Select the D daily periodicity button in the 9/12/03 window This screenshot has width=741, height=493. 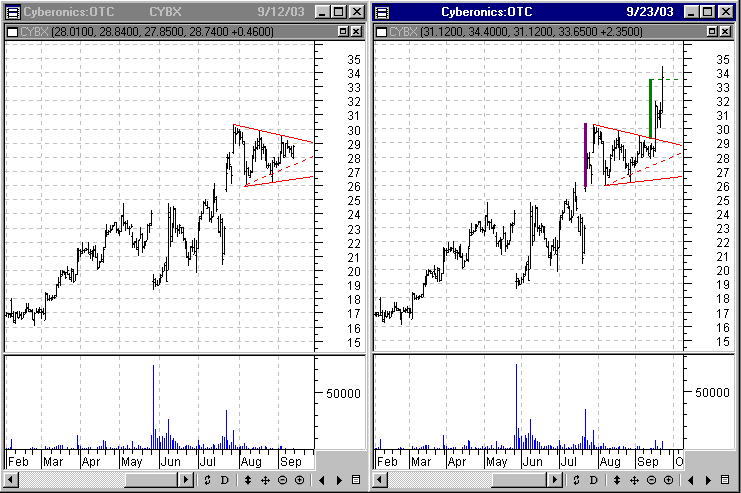pyautogui.click(x=224, y=480)
